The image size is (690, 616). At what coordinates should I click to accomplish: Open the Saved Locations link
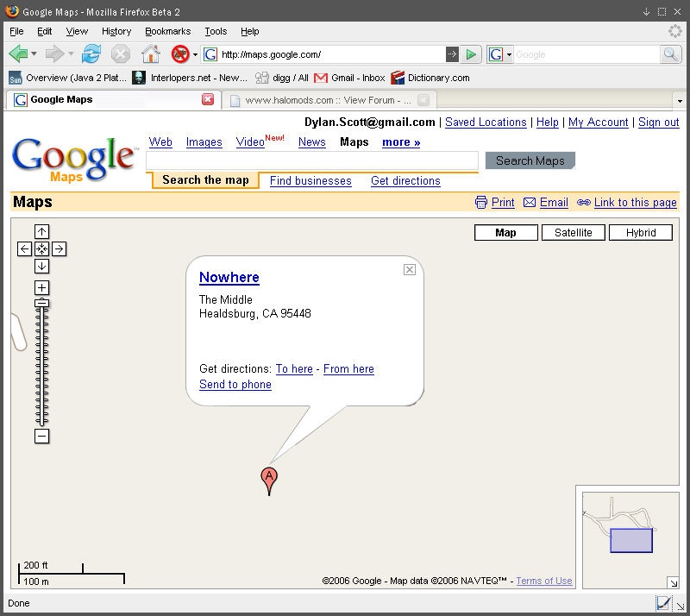(x=486, y=122)
